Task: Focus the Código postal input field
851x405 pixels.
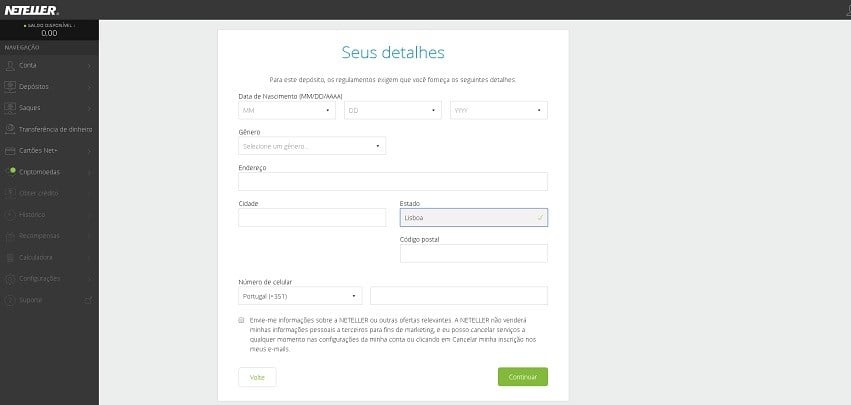Action: coord(473,253)
